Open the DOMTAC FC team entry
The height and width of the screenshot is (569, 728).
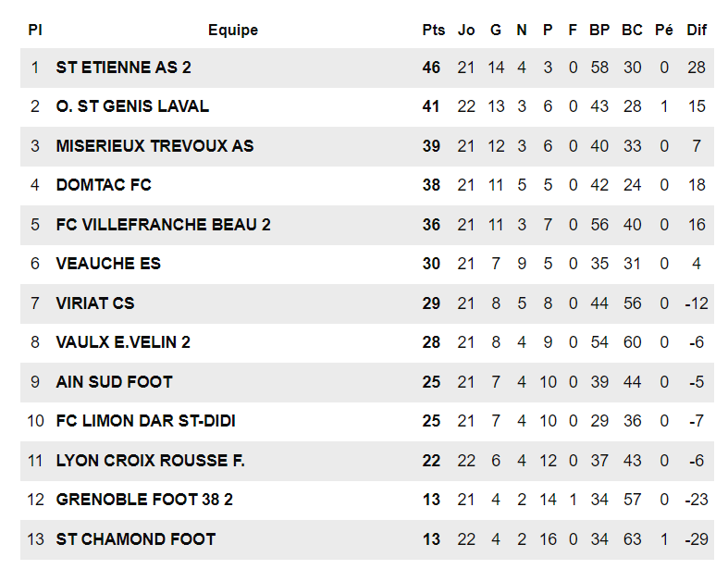[x=104, y=185]
